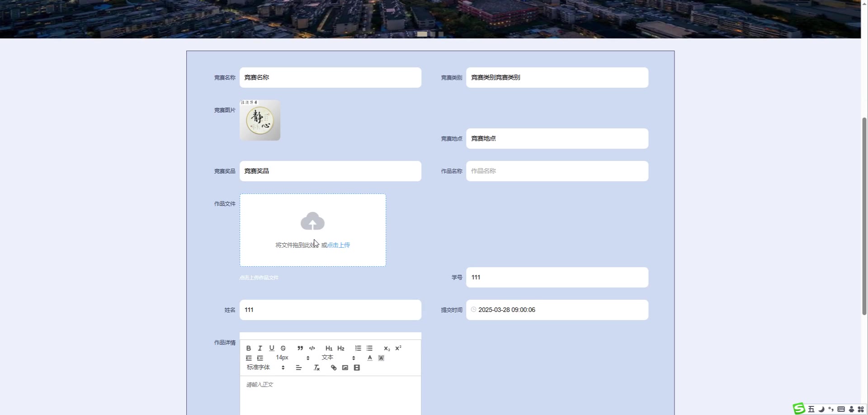Image resolution: width=868 pixels, height=415 pixels.
Task: Toggle strikethrough formatting
Action: pyautogui.click(x=283, y=348)
